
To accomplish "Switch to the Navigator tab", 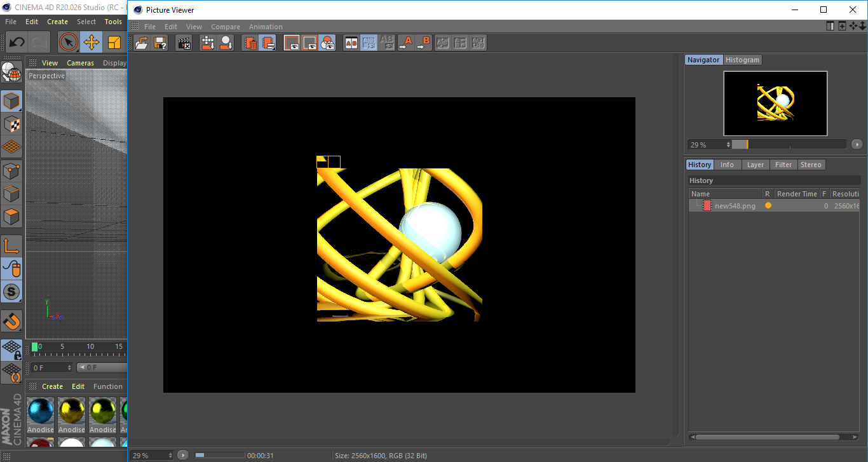I will (703, 60).
